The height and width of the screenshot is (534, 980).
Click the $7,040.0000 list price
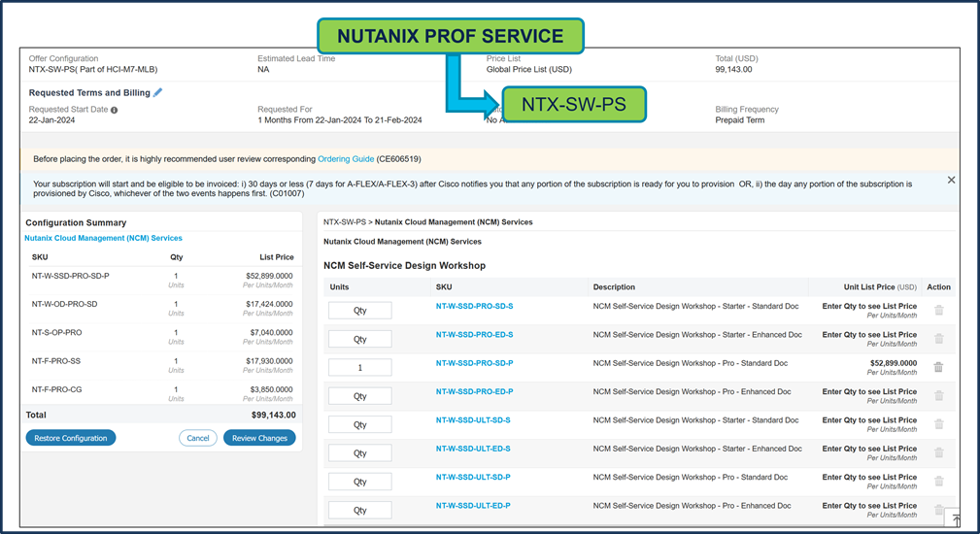271,333
